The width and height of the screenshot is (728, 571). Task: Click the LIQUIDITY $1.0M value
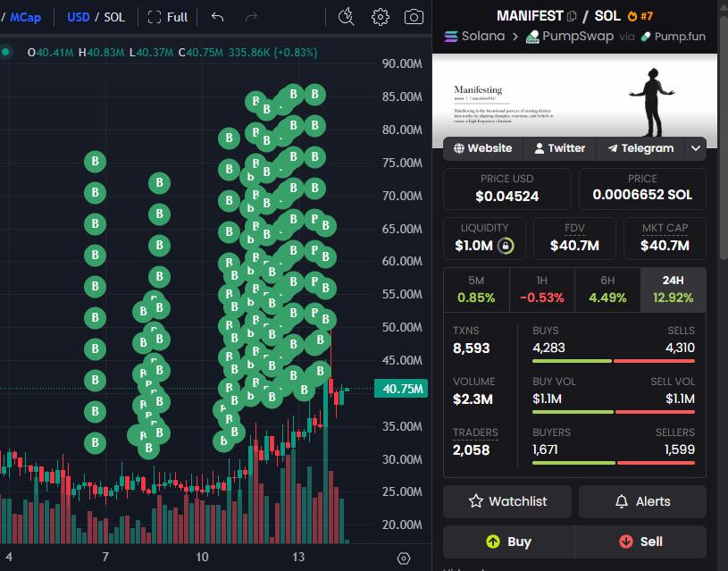click(x=473, y=246)
